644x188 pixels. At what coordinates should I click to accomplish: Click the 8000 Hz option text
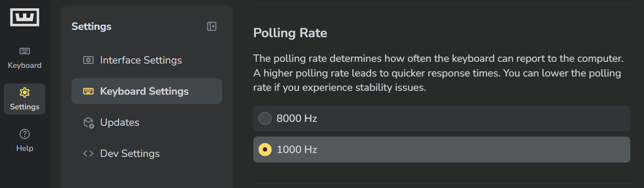click(297, 118)
